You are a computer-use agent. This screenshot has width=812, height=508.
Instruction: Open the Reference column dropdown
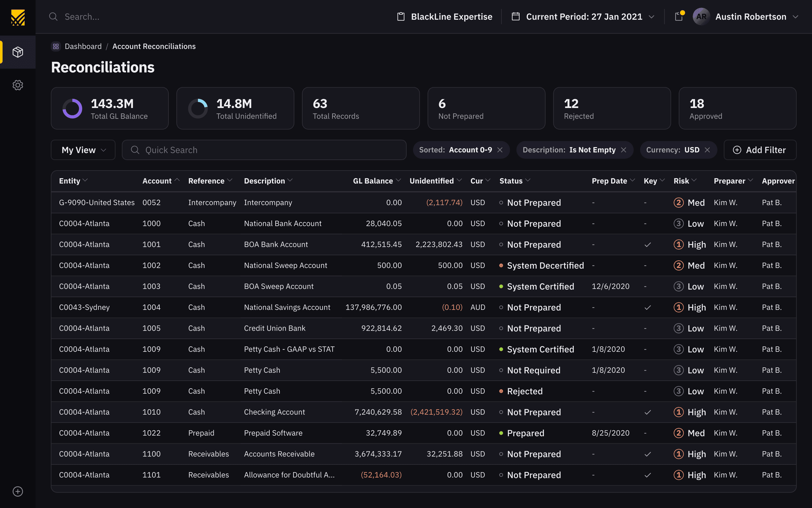(x=230, y=180)
